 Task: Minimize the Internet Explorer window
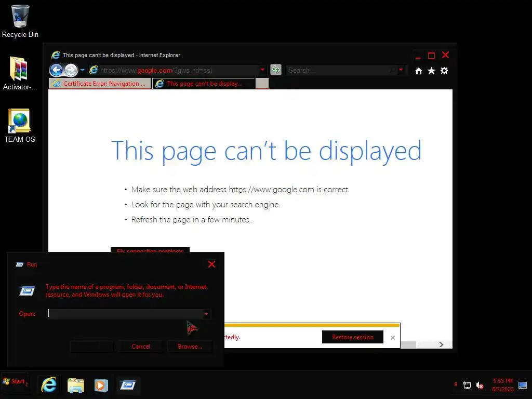point(418,55)
